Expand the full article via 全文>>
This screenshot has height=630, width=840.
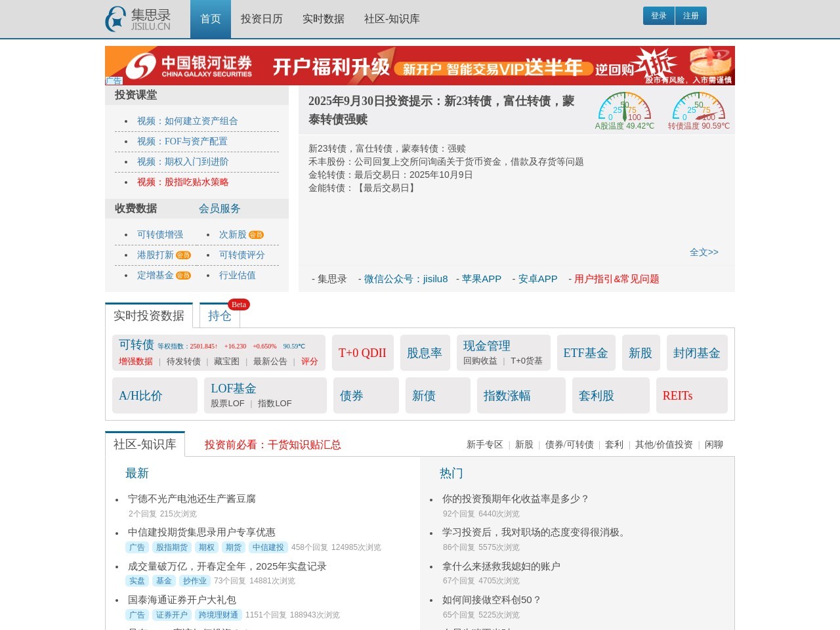[x=703, y=252]
